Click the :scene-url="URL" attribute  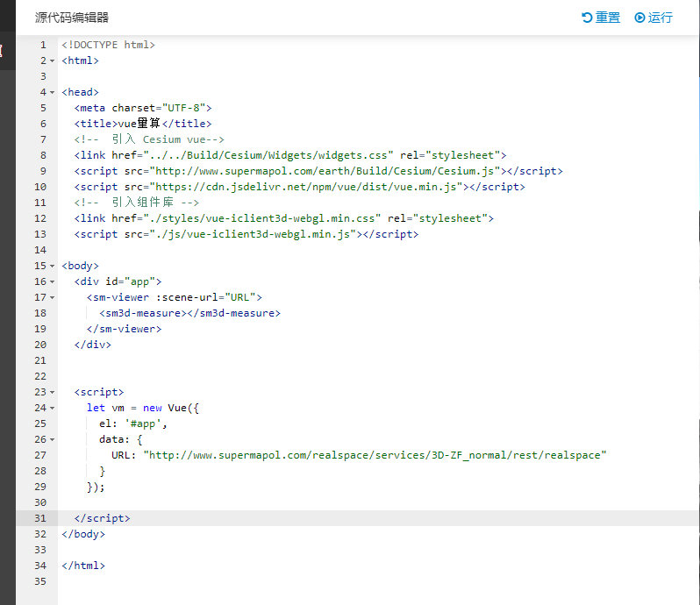(x=206, y=297)
